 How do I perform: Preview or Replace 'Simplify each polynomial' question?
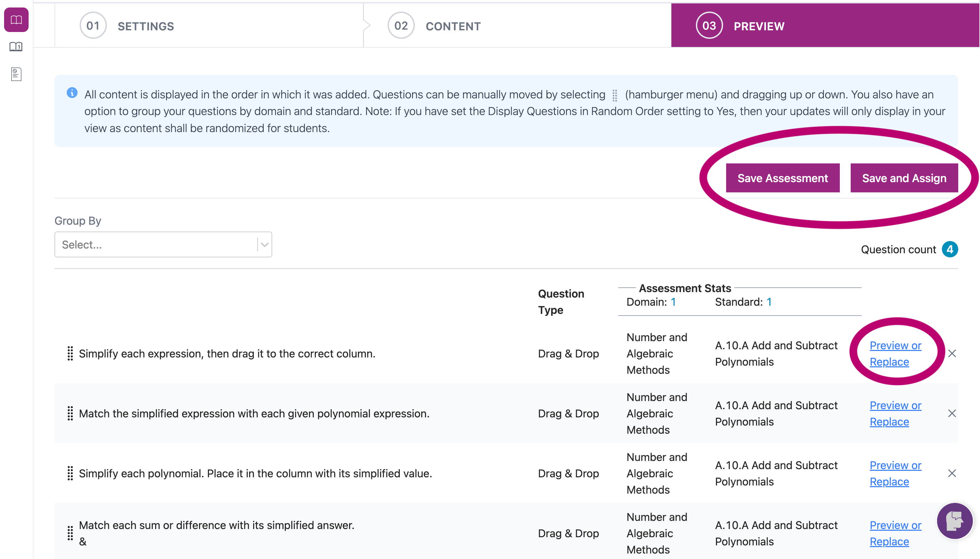(895, 474)
